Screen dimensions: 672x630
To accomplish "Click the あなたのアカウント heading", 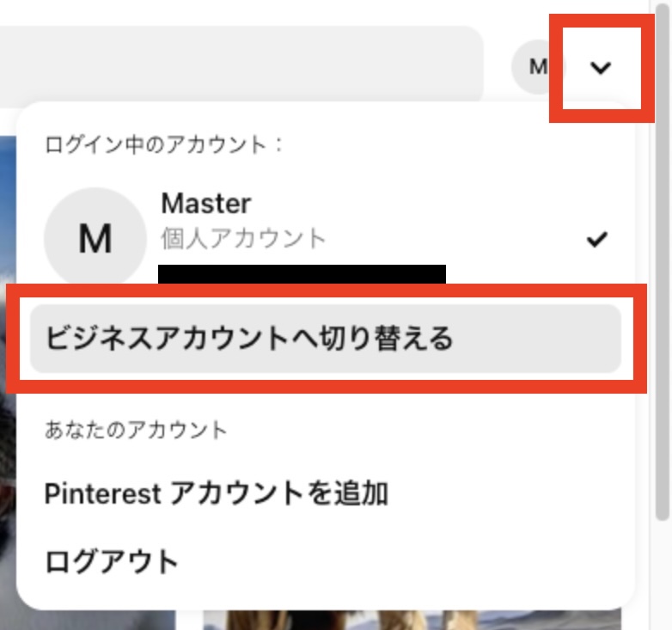I will click(136, 430).
